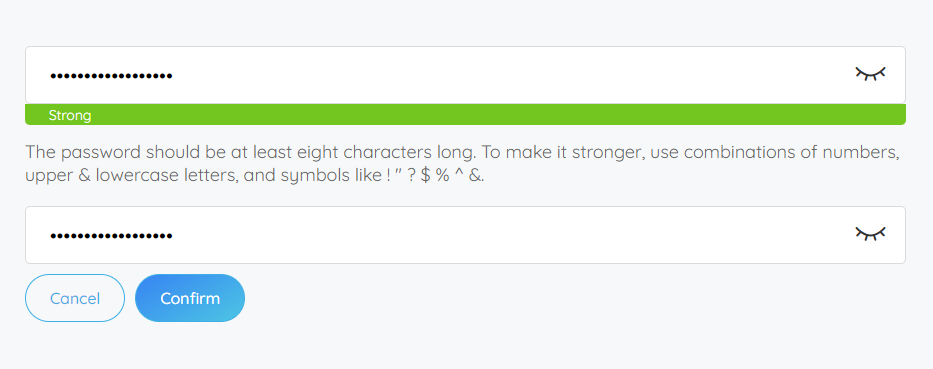Toggle the closed-eye icon above the Confirm button
Viewport: 933px width, 369px height.
[871, 234]
